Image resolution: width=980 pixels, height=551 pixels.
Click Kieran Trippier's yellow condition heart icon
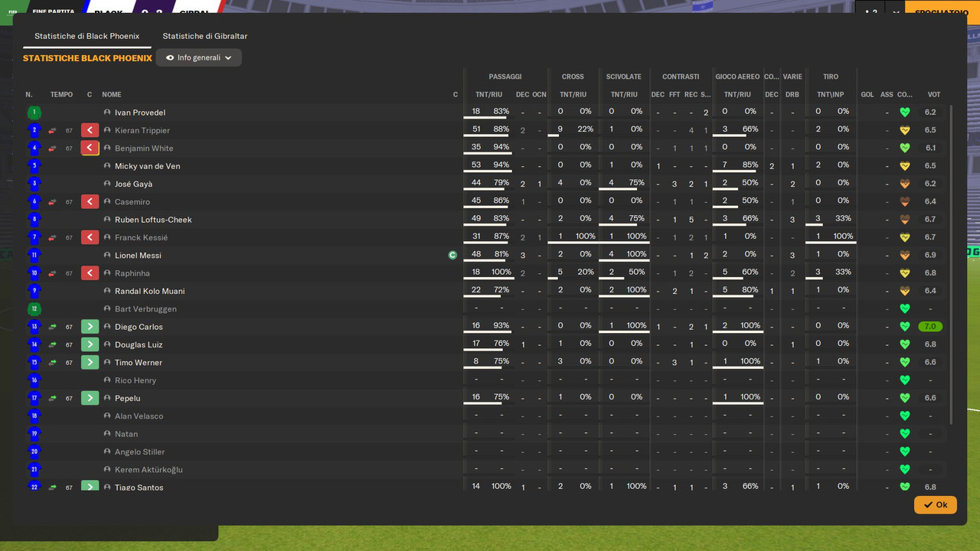pyautogui.click(x=904, y=130)
